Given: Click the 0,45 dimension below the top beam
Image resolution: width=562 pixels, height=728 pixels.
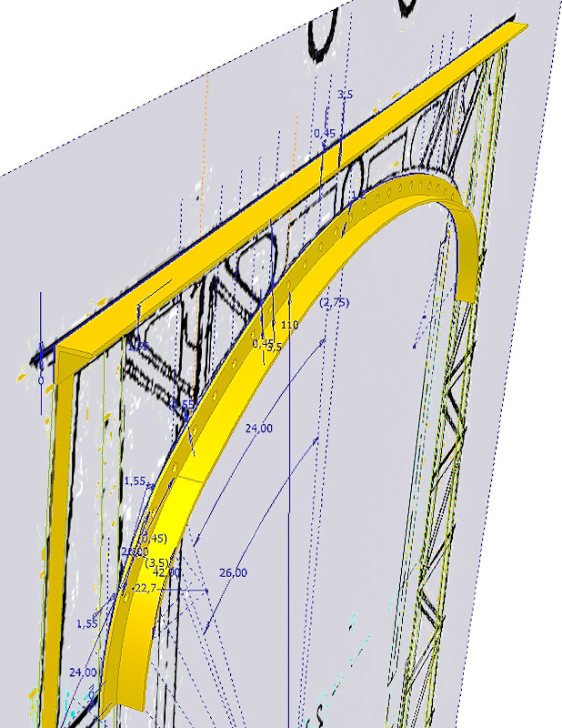Looking at the screenshot, I should (x=325, y=133).
